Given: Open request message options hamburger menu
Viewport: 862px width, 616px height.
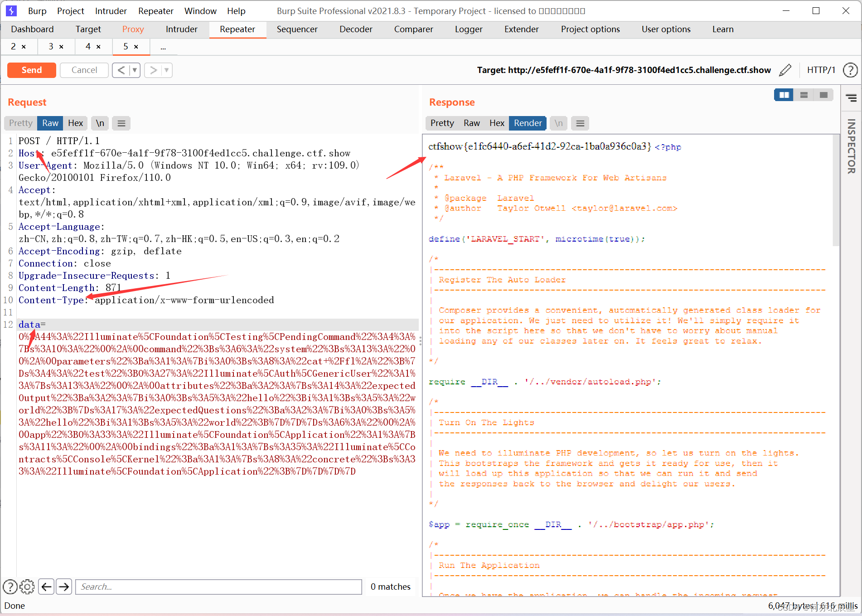Looking at the screenshot, I should (121, 123).
